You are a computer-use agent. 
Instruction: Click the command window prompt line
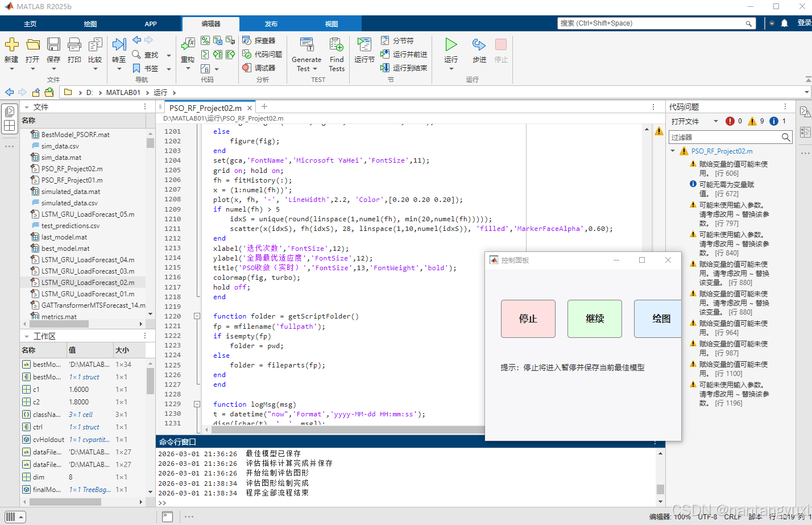tap(407, 503)
